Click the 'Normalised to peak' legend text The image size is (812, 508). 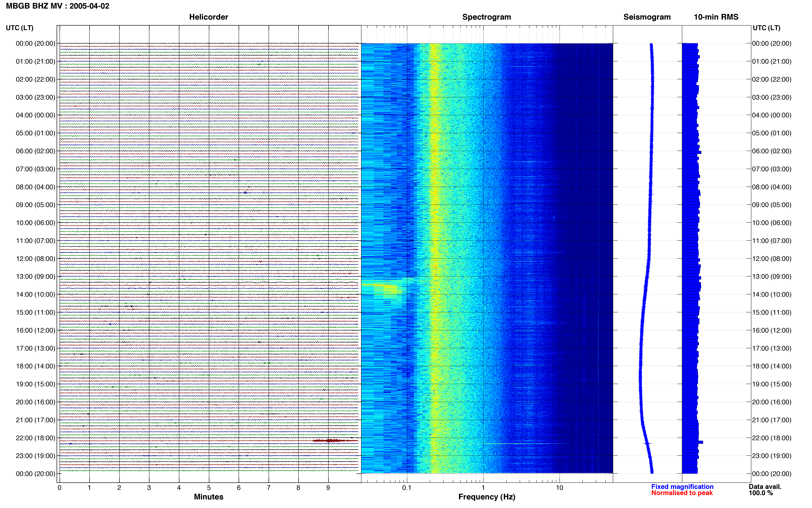click(x=682, y=493)
